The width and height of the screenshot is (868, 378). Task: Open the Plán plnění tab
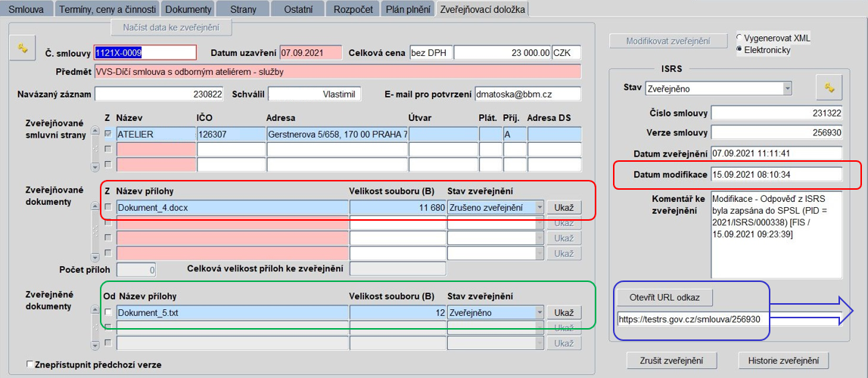[408, 9]
